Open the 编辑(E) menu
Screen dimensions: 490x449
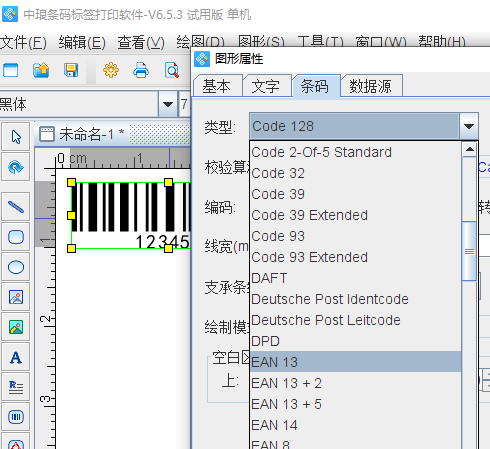point(82,43)
